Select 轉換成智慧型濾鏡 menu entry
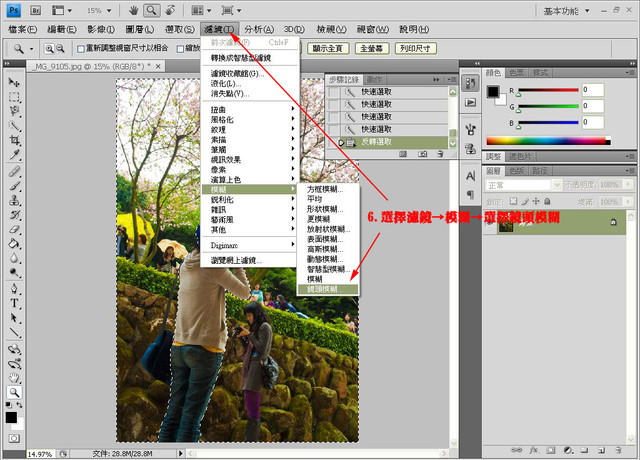640x460 pixels. [x=250, y=58]
